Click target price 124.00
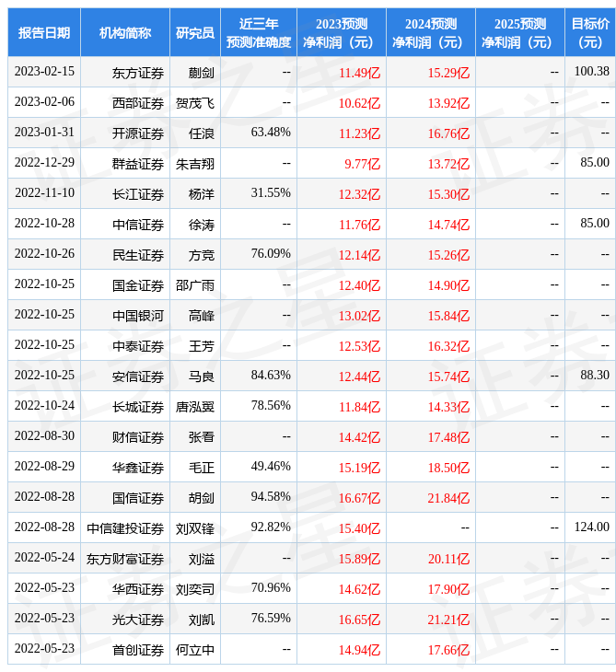This screenshot has height=672, width=616. tap(591, 527)
